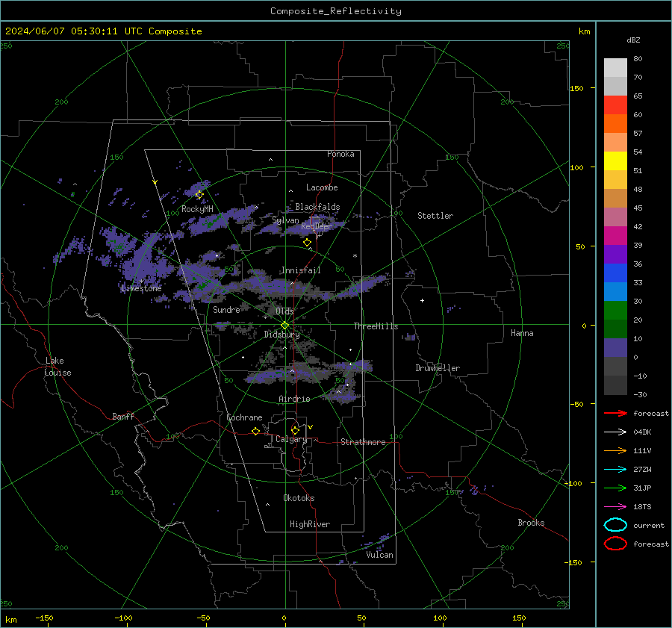The width and height of the screenshot is (672, 628).
Task: Click the Innisfail label
Action: [301, 270]
